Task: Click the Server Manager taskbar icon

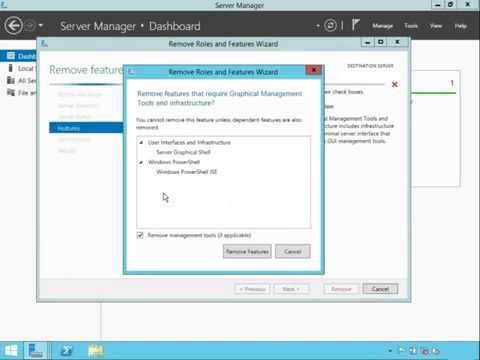Action: pos(35,351)
